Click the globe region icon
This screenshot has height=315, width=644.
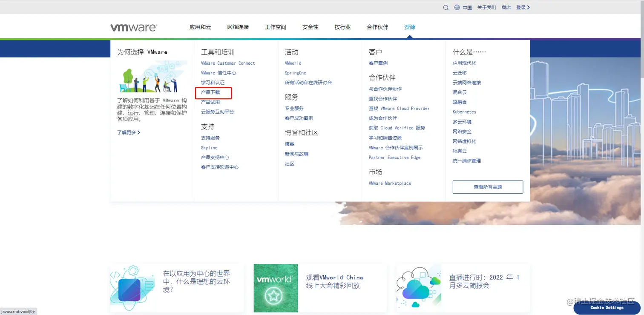(457, 7)
